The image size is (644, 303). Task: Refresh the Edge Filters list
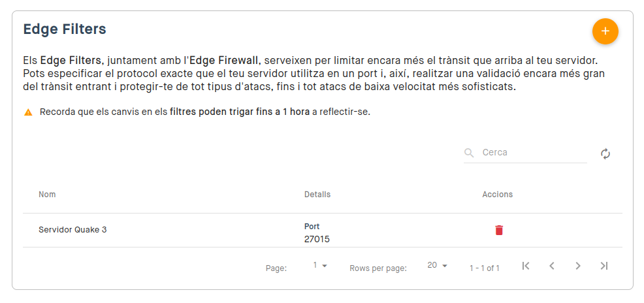pos(605,154)
